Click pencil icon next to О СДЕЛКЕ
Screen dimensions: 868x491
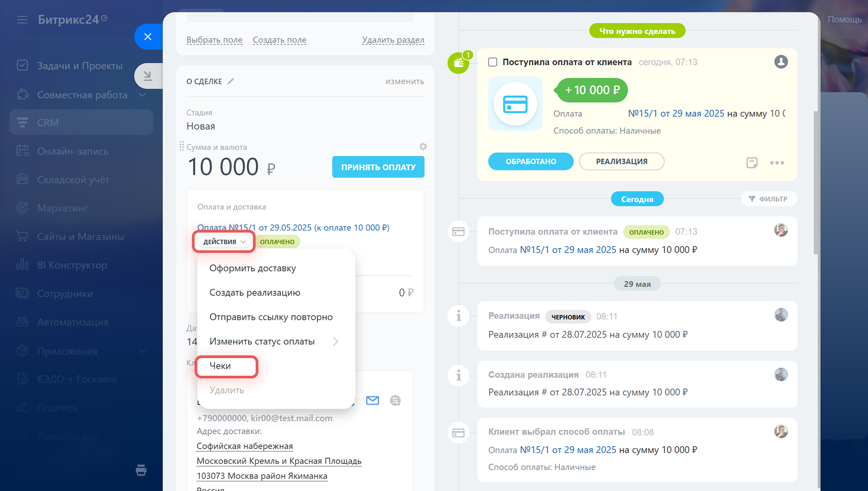(231, 81)
